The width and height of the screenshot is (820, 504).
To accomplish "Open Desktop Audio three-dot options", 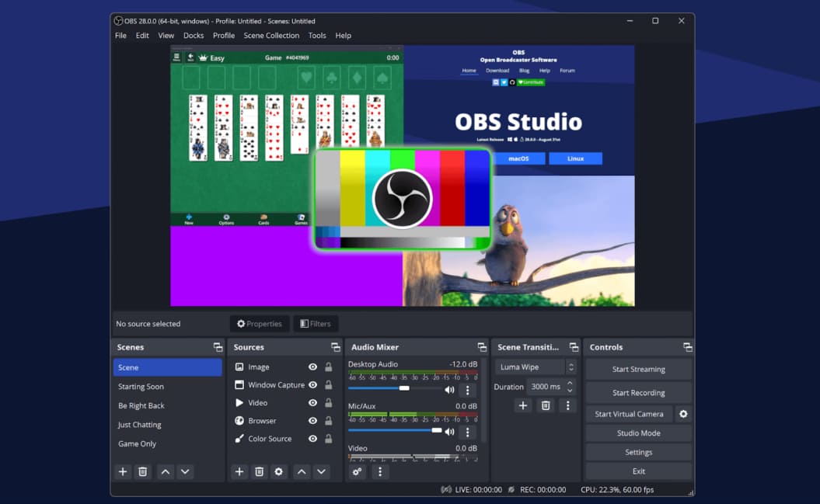I will (x=468, y=390).
